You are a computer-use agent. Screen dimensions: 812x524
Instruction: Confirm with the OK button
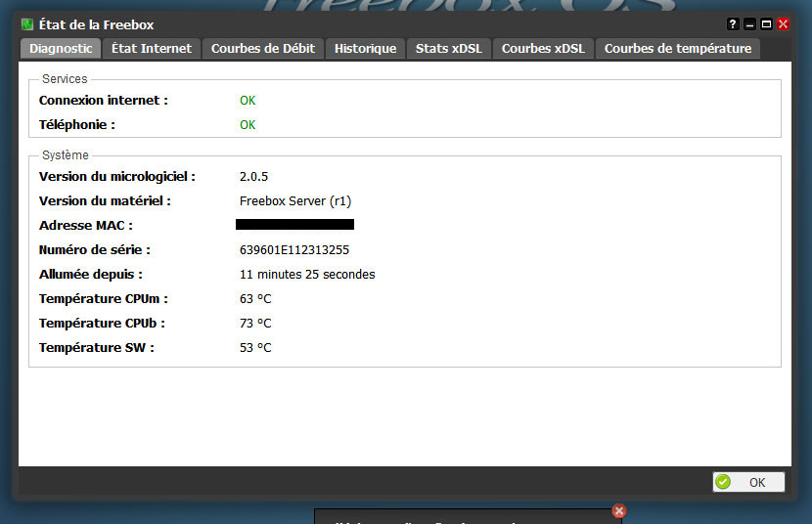[748, 482]
